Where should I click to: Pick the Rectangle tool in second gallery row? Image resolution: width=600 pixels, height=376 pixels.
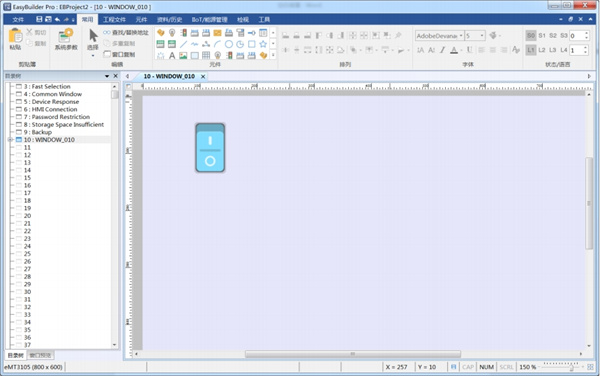pos(251,44)
